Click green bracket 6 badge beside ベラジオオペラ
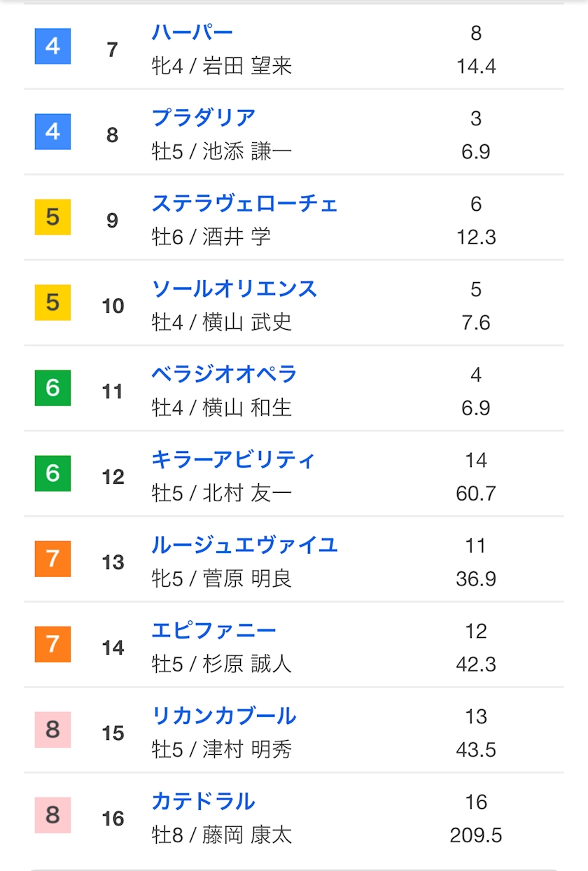Image resolution: width=588 pixels, height=871 pixels. tap(52, 388)
